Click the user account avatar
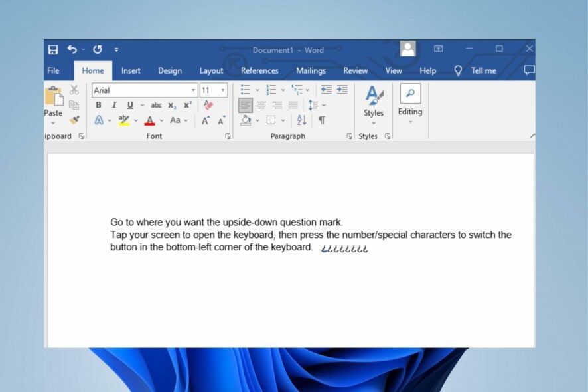The height and width of the screenshot is (392, 588). pos(407,49)
